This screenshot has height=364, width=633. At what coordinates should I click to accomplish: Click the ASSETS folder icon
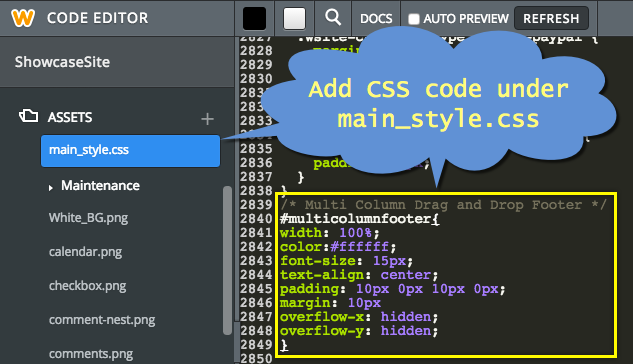pos(28,116)
